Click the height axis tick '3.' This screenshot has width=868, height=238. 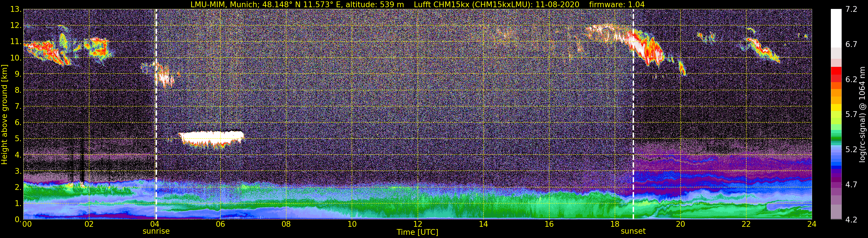(18, 171)
